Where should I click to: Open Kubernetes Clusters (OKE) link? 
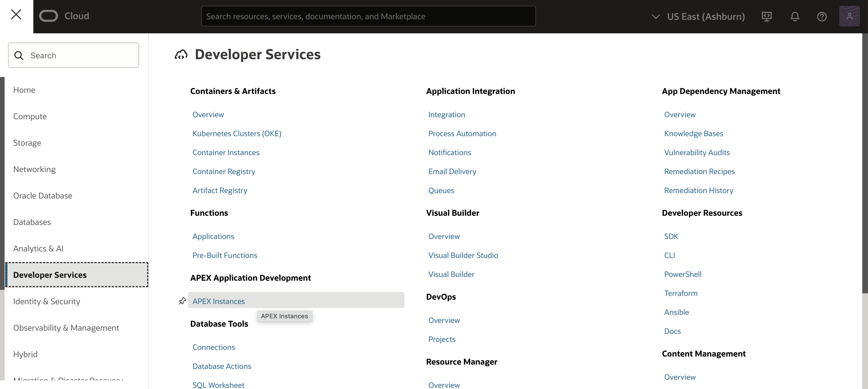(237, 133)
